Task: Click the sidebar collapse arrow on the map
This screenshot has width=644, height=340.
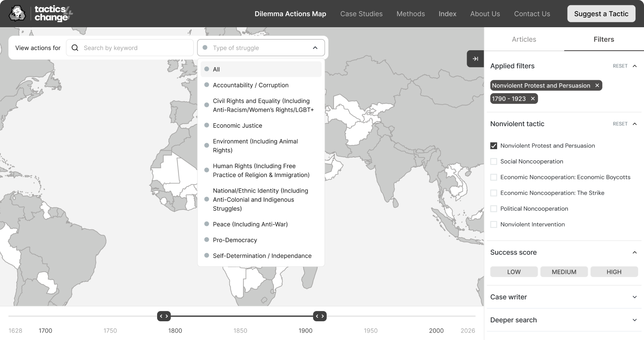Action: tap(475, 59)
